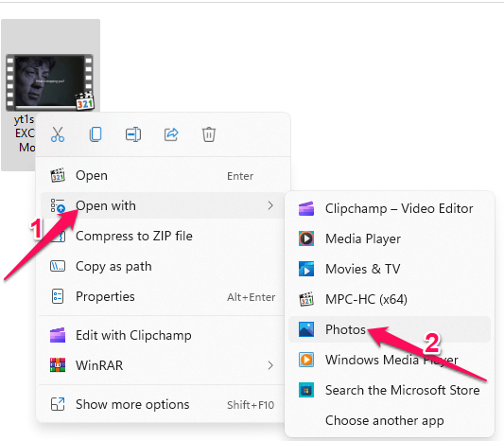Expand the Open with submenu arrow

tap(270, 205)
